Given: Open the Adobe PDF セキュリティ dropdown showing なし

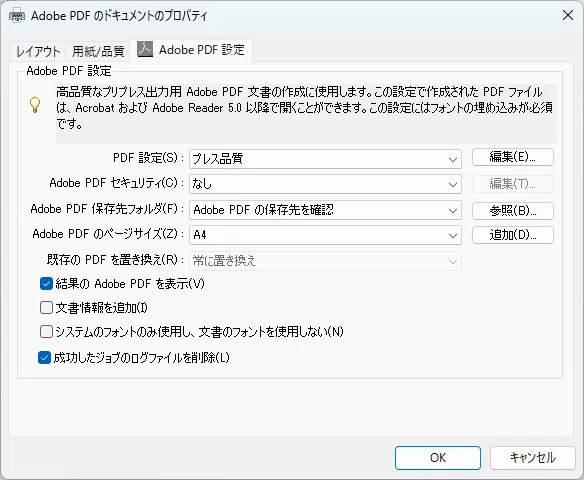Looking at the screenshot, I should (325, 184).
